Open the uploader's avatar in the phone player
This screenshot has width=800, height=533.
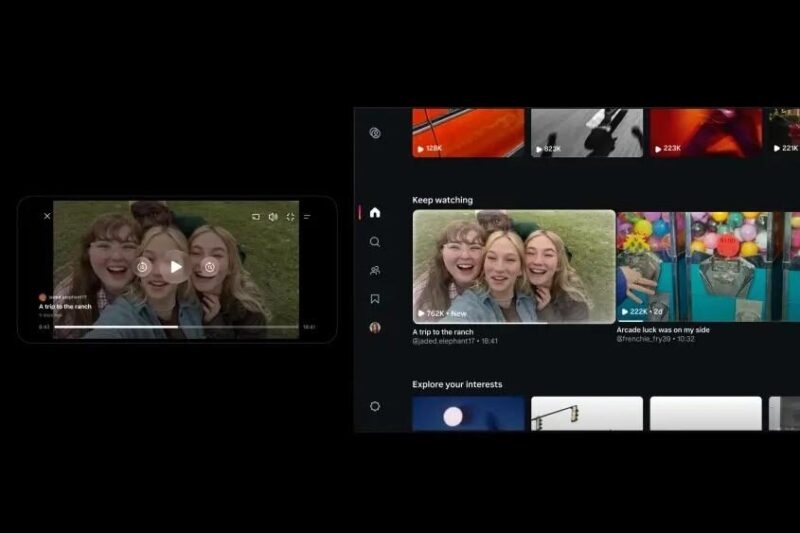(x=42, y=297)
